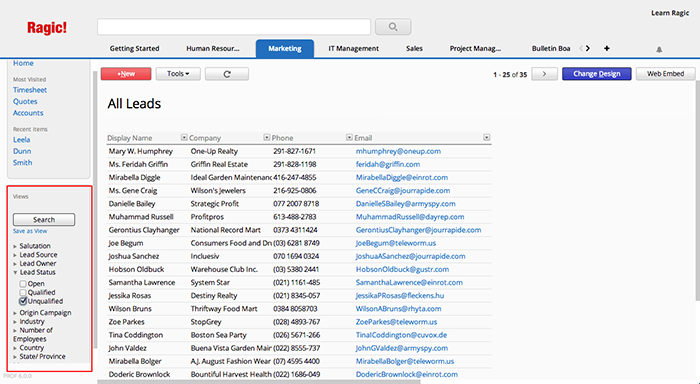Select the Mirabella Diggle name cell
Screen dimensions: 700x384
click(x=134, y=177)
